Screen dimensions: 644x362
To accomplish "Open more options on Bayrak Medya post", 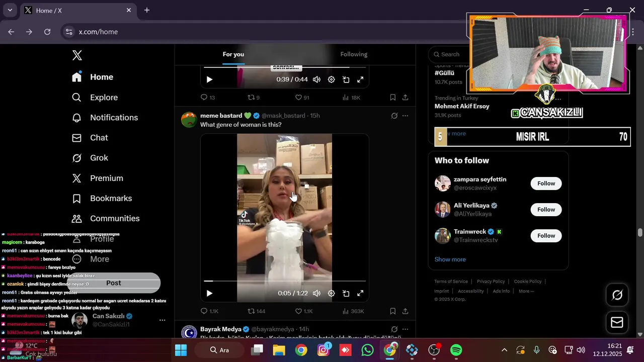I will 405,329.
